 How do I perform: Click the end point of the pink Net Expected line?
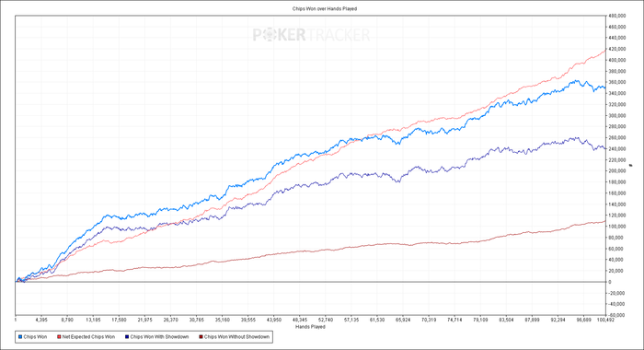[x=605, y=50]
